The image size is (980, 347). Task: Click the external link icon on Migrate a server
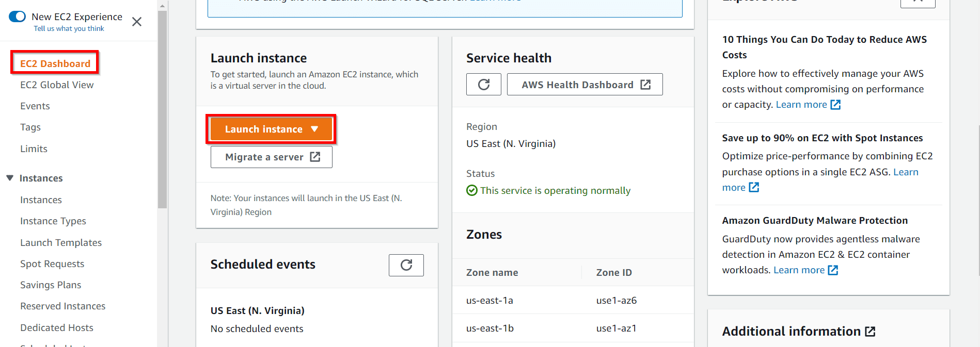coord(316,157)
